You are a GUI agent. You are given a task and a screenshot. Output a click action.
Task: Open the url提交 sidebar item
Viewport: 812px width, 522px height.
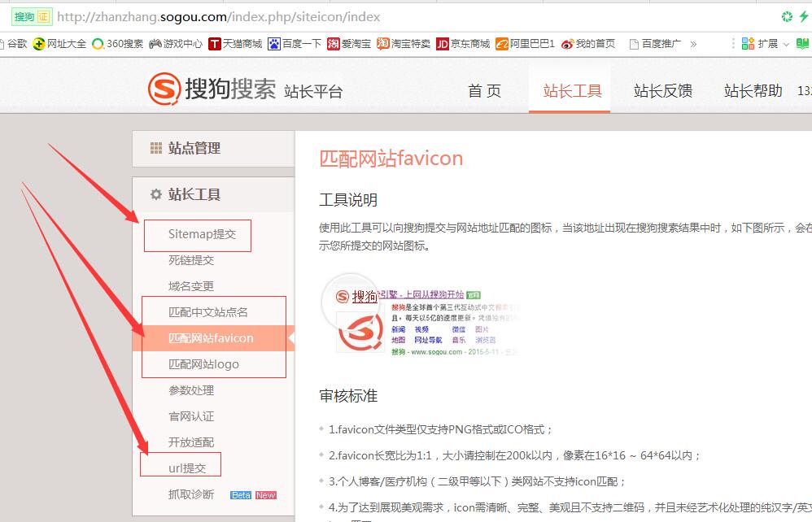187,468
